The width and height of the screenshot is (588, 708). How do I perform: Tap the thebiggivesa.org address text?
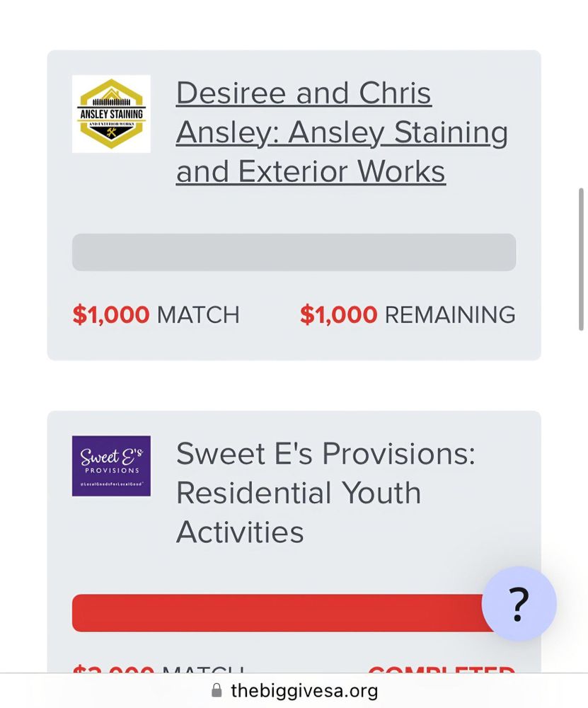[304, 690]
